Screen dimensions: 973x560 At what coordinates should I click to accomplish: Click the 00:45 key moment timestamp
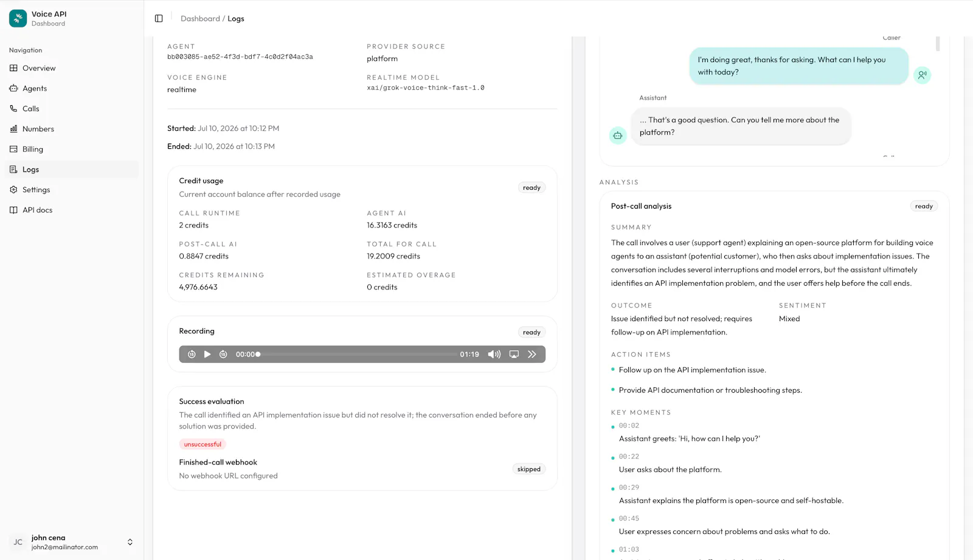click(x=629, y=519)
